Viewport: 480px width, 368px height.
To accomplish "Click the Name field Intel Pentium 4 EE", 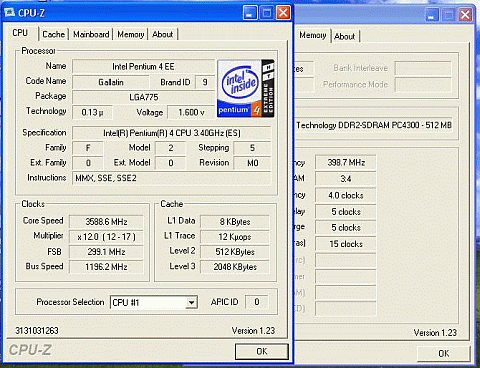I will point(144,66).
